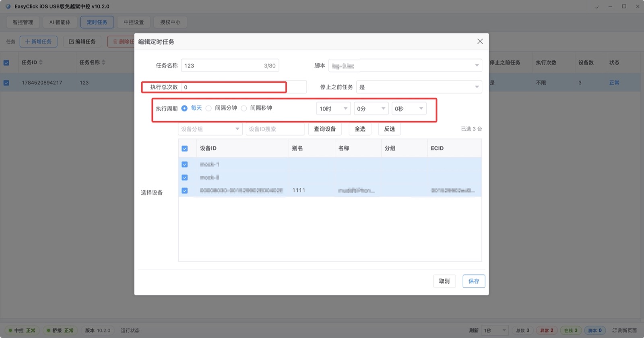The image size is (644, 338).
Task: Open the 刷新 interval 1秒 dropdown
Action: pyautogui.click(x=495, y=330)
